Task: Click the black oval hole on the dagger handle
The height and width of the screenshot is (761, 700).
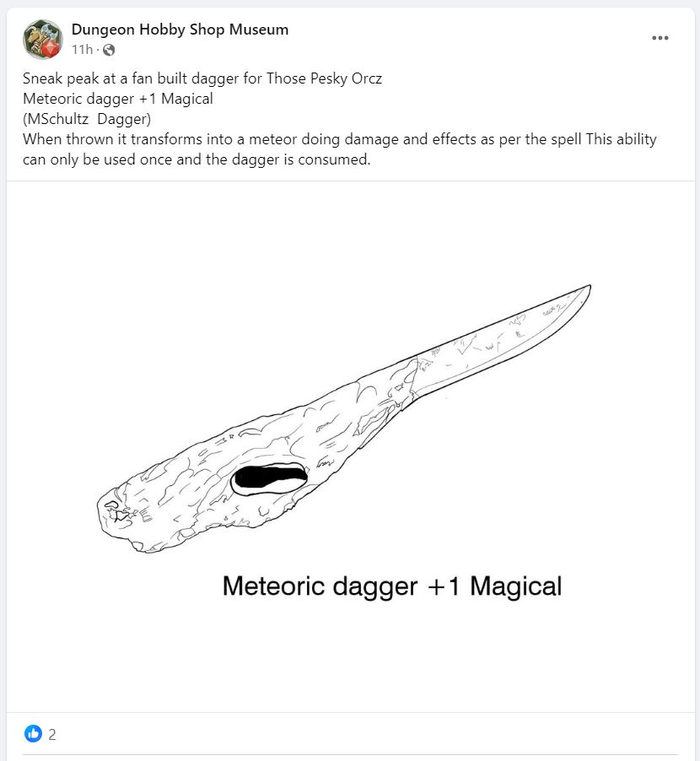Action: (x=268, y=478)
